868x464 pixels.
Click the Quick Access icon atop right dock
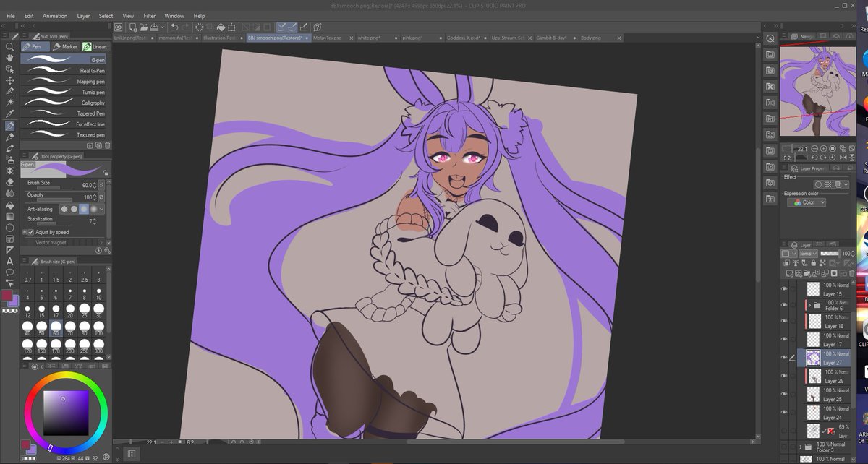[x=770, y=38]
